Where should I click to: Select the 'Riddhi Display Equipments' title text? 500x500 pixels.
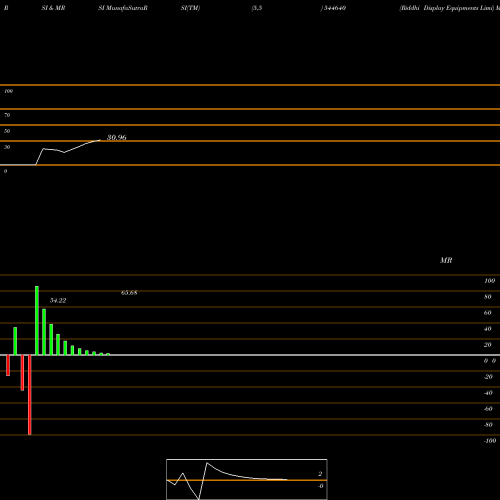(x=440, y=8)
